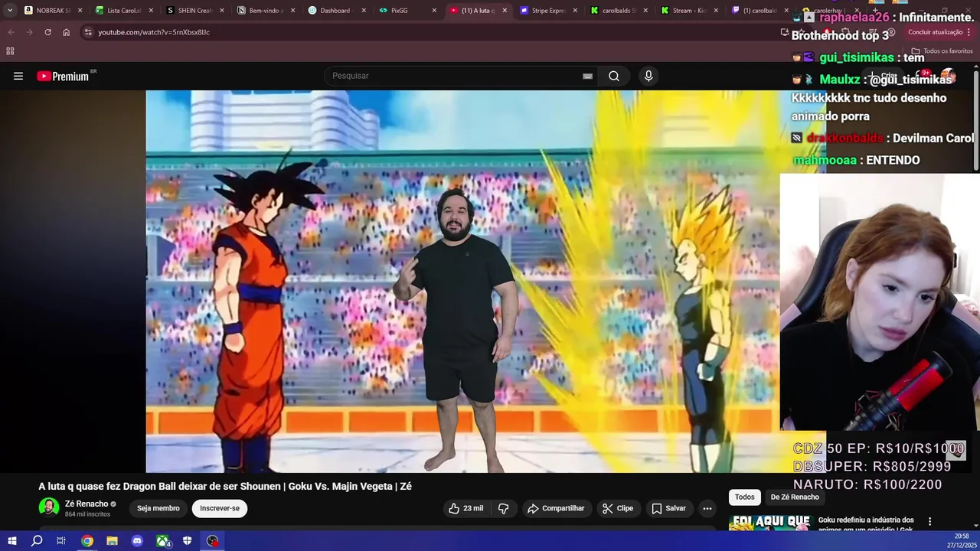Screen dimensions: 980x551
Task: Click the YouTube Premium logo
Action: pos(63,76)
